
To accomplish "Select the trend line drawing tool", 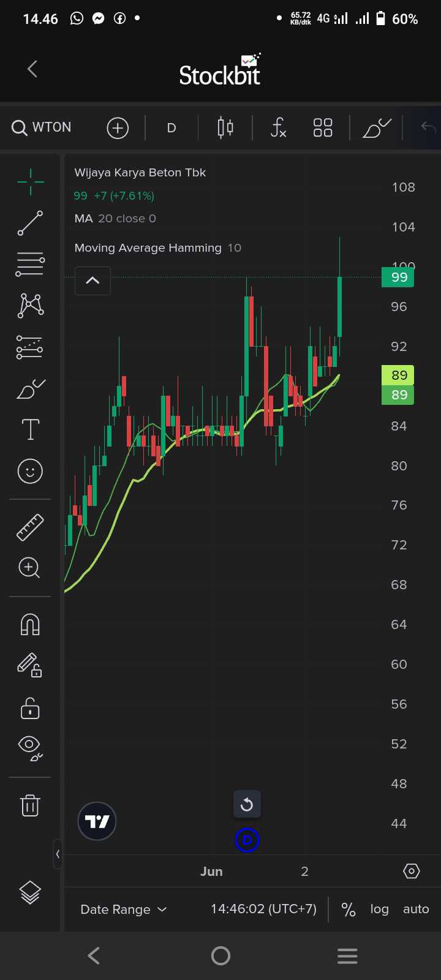I will 30,224.
